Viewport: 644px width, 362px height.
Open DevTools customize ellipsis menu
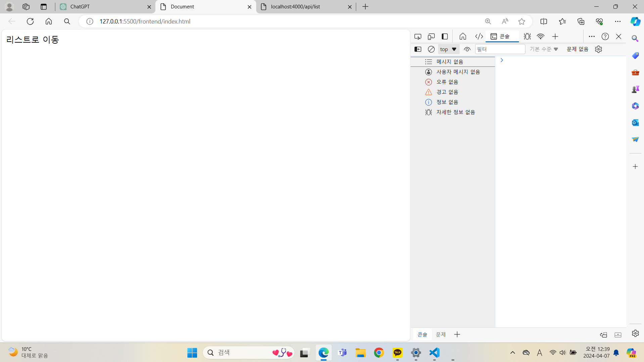[x=592, y=37]
